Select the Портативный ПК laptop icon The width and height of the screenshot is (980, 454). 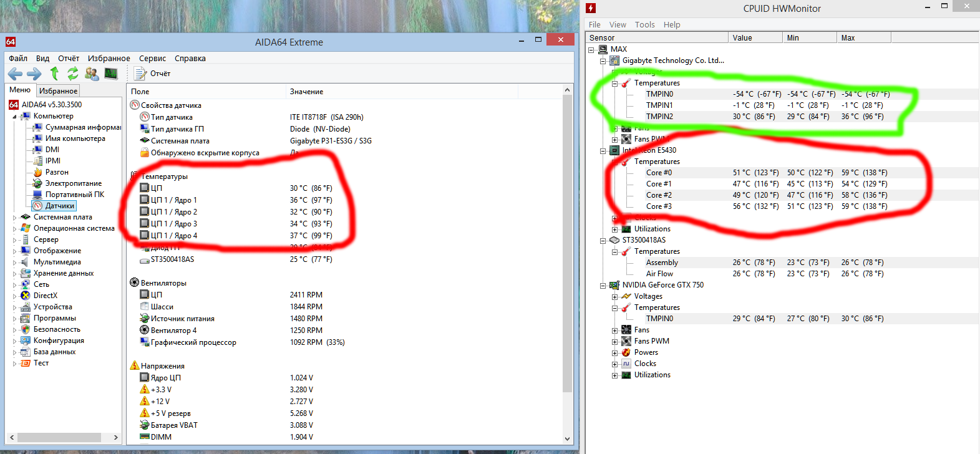tap(37, 195)
